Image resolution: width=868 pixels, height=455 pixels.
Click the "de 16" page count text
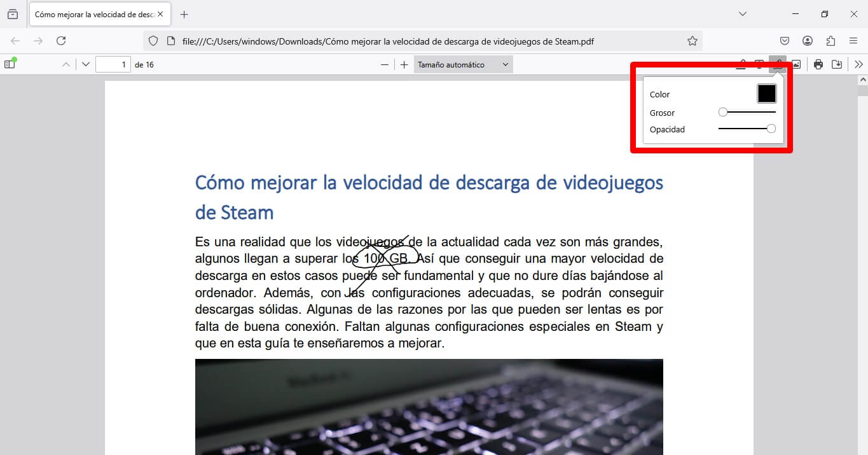click(144, 64)
